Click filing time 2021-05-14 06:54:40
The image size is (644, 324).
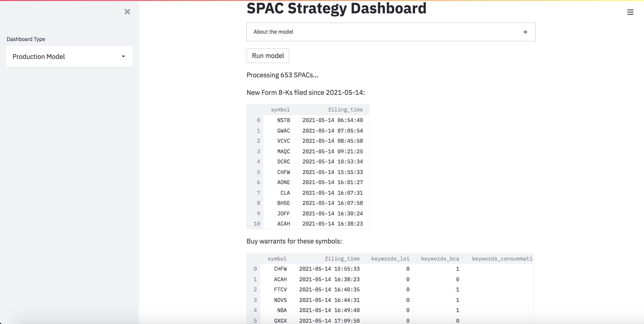pyautogui.click(x=333, y=120)
